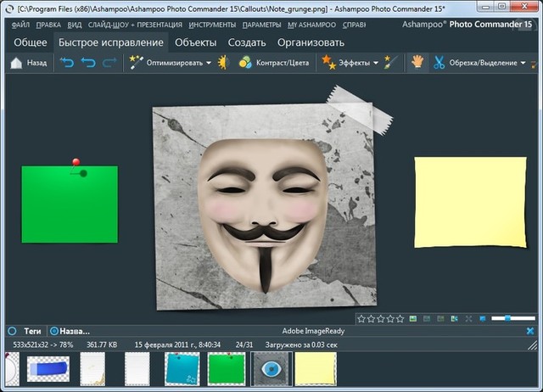Open the blue marker stroke thumbnail
543x392 pixels.
(x=48, y=369)
